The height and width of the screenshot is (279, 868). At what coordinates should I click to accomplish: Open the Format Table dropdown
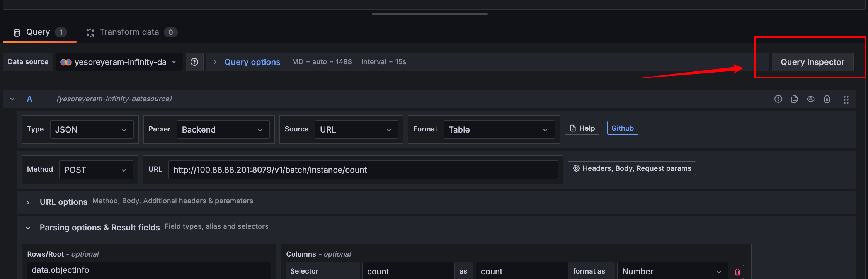(499, 129)
